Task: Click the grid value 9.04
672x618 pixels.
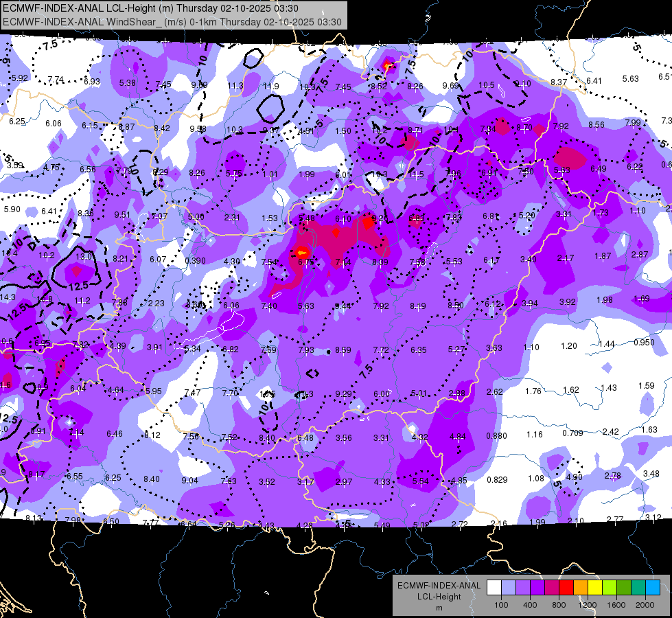Action: [189, 481]
